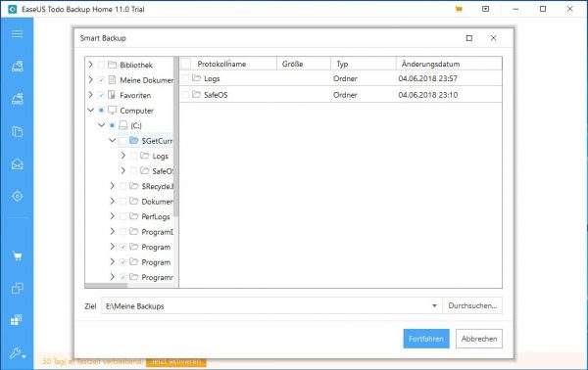Select System Backup sidebar icon
This screenshot has height=370, width=588.
(x=17, y=99)
